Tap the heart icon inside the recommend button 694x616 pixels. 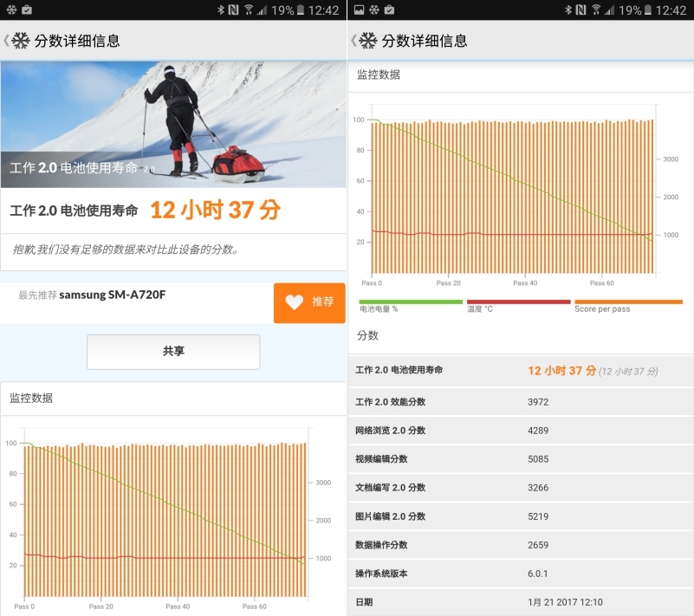(x=294, y=302)
